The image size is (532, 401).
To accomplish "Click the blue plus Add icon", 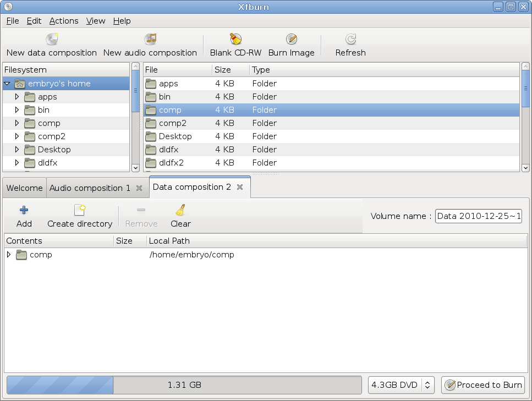I will tap(24, 210).
